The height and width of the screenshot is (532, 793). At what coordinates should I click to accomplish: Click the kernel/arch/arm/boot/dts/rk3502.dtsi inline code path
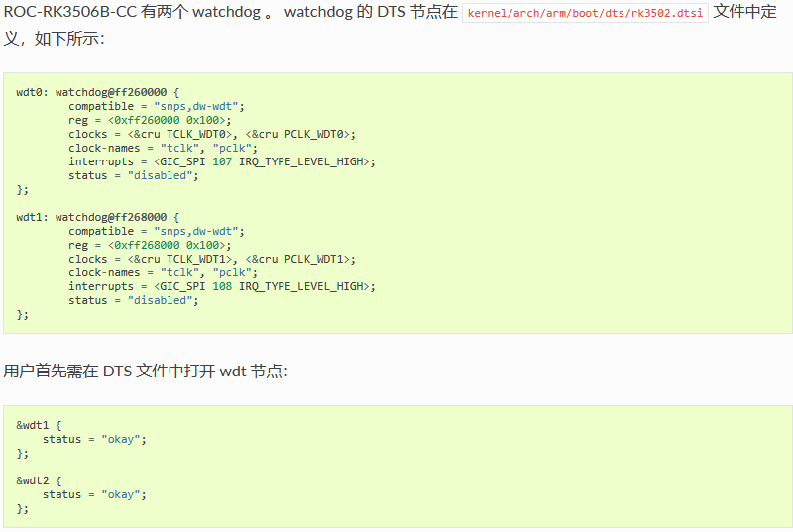585,13
